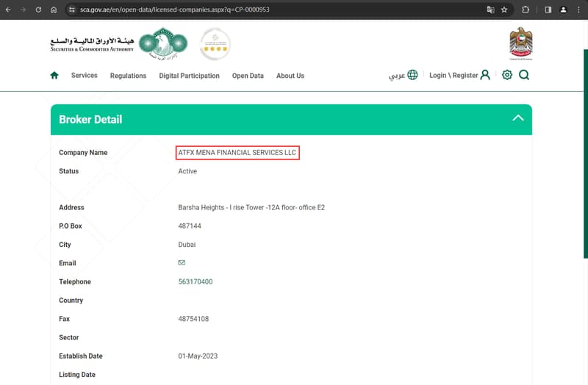Click the translate page icon
The width and height of the screenshot is (588, 385).
click(x=490, y=10)
